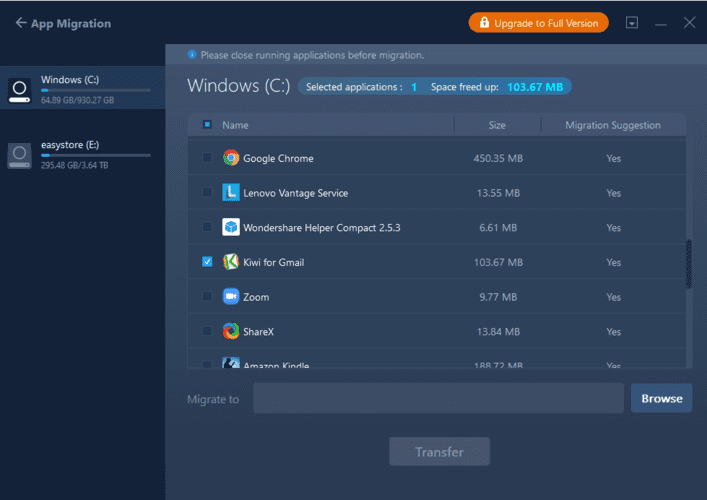The image size is (707, 500).
Task: Click the lock icon on Upgrade button
Action: click(x=484, y=23)
